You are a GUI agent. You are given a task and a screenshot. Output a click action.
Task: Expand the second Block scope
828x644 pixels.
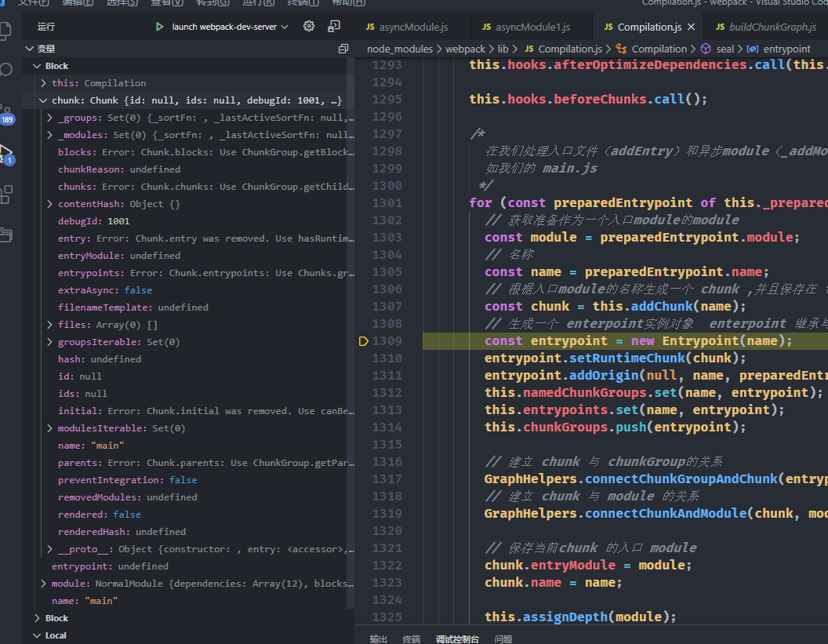tap(37, 618)
